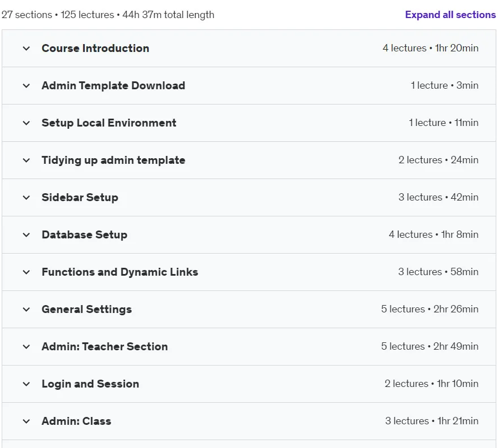Click Sidebar Setup section heading
The height and width of the screenshot is (448, 498).
point(80,198)
